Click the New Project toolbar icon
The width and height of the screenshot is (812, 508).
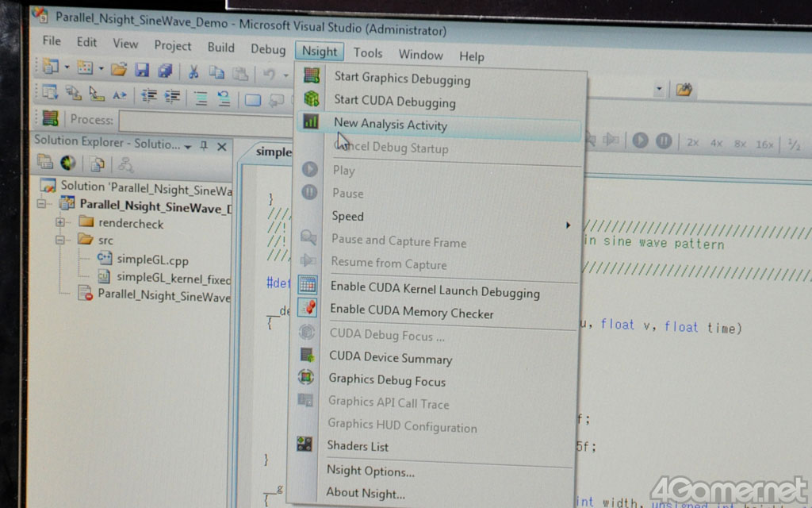(x=51, y=66)
